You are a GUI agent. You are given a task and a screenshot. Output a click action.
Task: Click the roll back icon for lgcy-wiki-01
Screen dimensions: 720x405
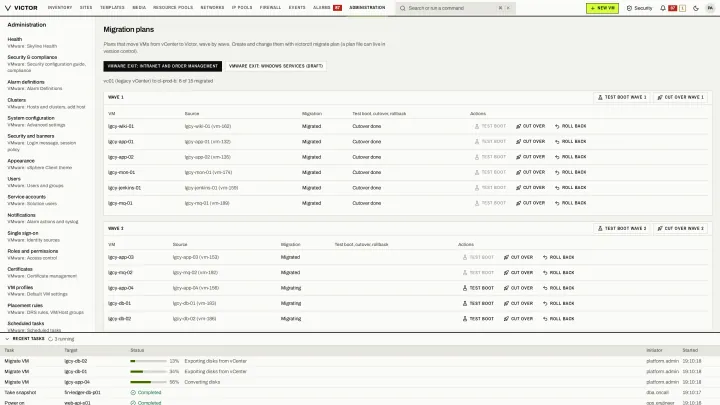[x=557, y=126]
